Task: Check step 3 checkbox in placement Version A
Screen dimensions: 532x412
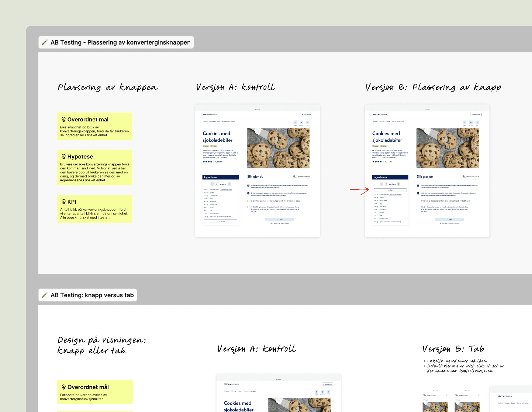Action: pyautogui.click(x=248, y=201)
